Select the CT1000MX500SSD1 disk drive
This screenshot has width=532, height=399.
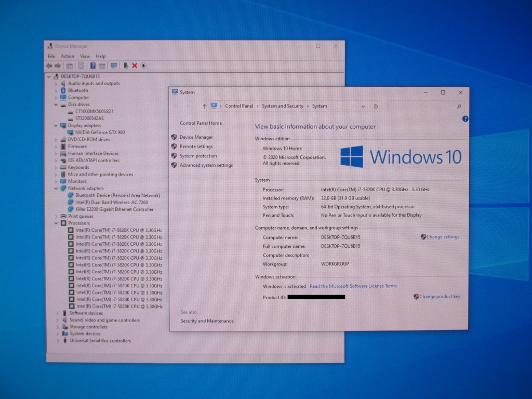(x=95, y=111)
